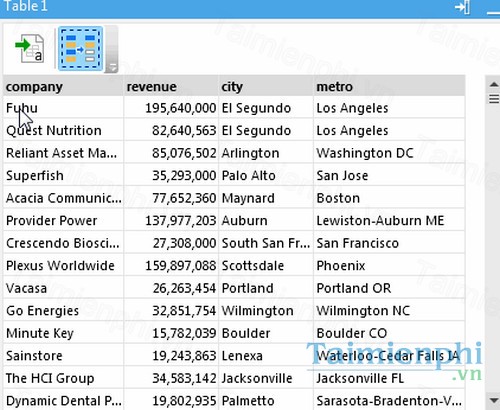This screenshot has height=410, width=500.
Task: Click the scrollbar down arrow
Action: [494, 399]
